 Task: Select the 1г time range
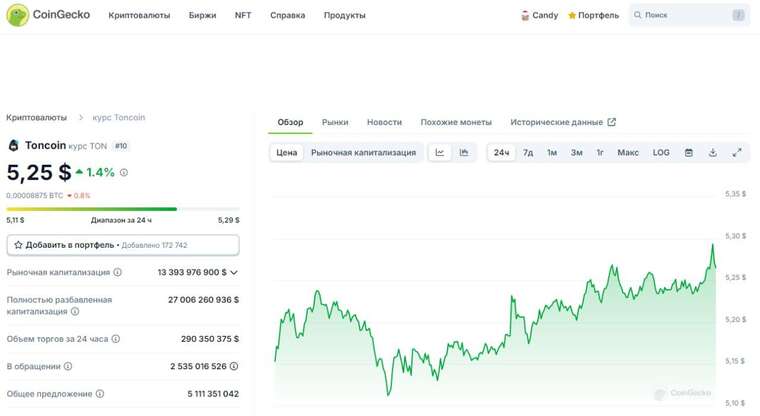click(x=600, y=153)
